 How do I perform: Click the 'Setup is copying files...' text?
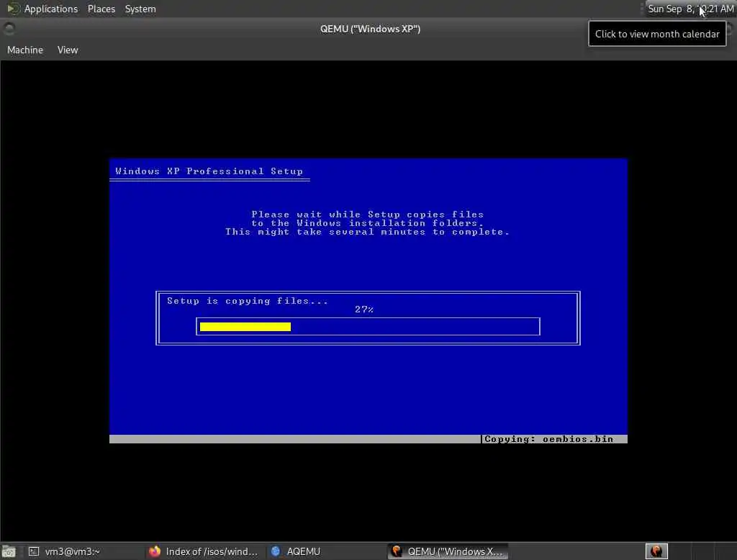tap(248, 301)
